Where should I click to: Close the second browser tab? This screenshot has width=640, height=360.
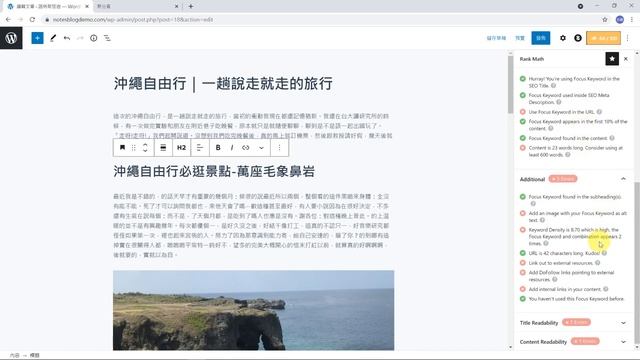coord(176,7)
